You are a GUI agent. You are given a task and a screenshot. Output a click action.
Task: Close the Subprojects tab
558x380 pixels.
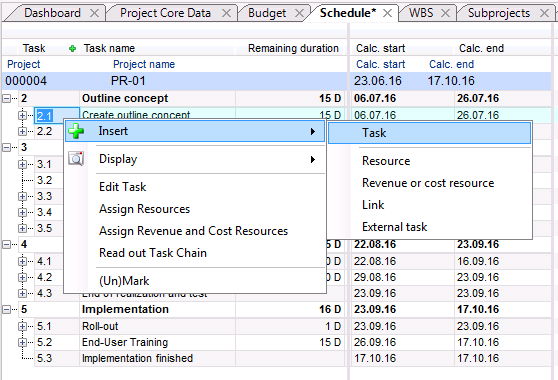click(x=544, y=14)
